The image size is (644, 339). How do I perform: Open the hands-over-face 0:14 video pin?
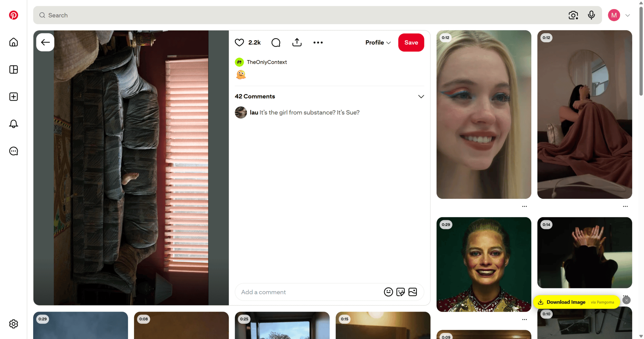[x=584, y=253]
